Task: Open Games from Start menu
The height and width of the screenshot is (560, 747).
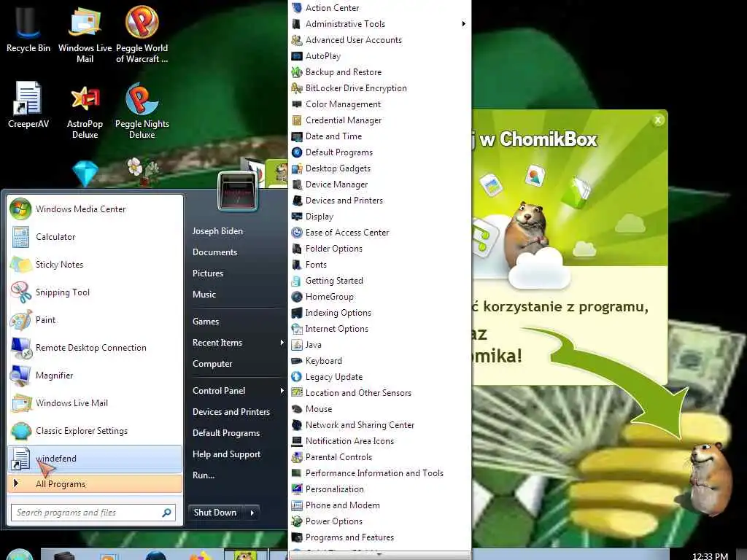Action: pyautogui.click(x=206, y=322)
